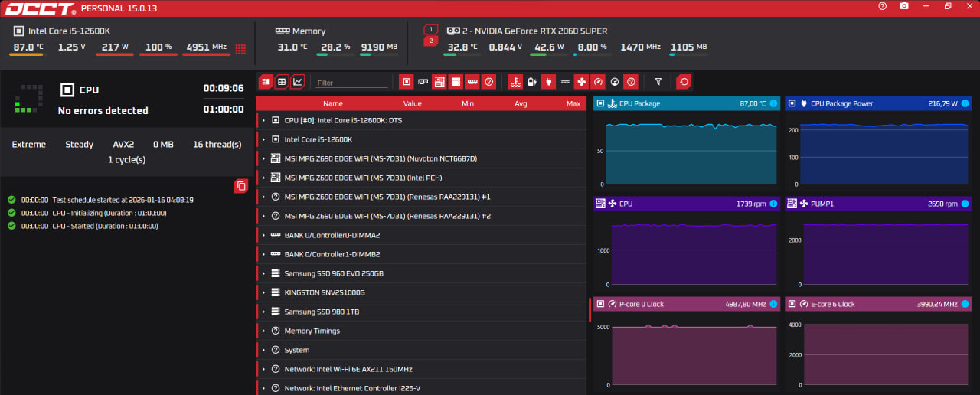The width and height of the screenshot is (980, 395).
Task: Expand the Memory Timings row
Action: (x=263, y=331)
